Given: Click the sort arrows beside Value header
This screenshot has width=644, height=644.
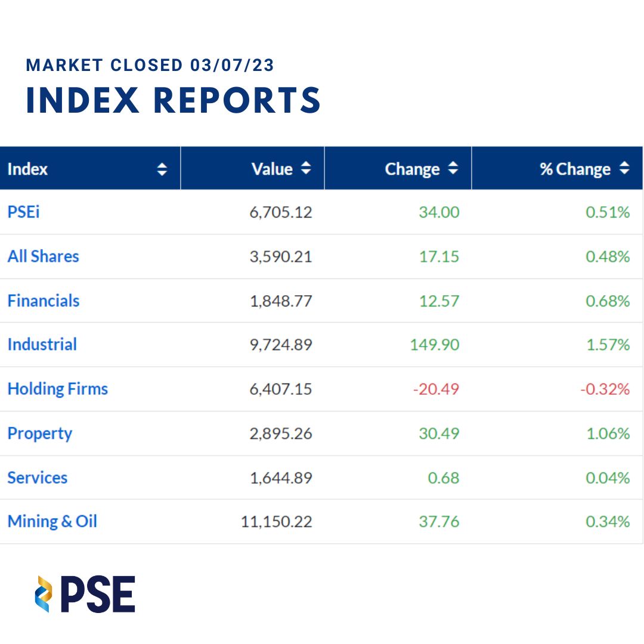Looking at the screenshot, I should tap(306, 169).
